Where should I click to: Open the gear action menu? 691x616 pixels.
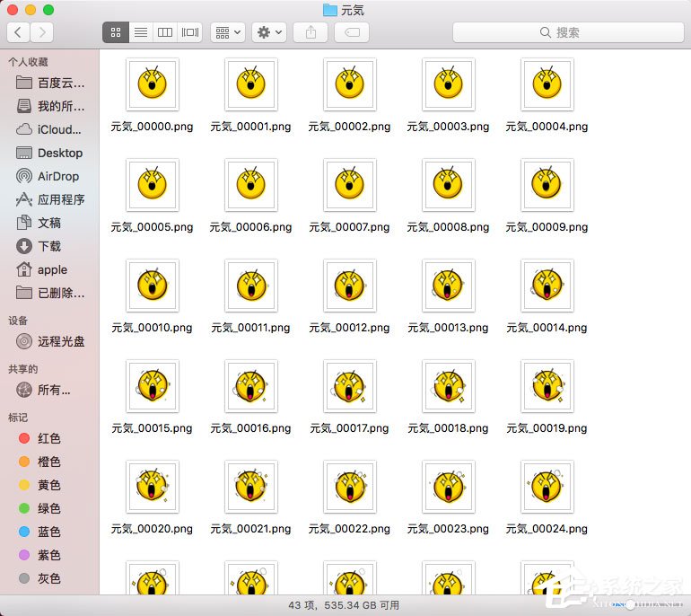pyautogui.click(x=269, y=32)
